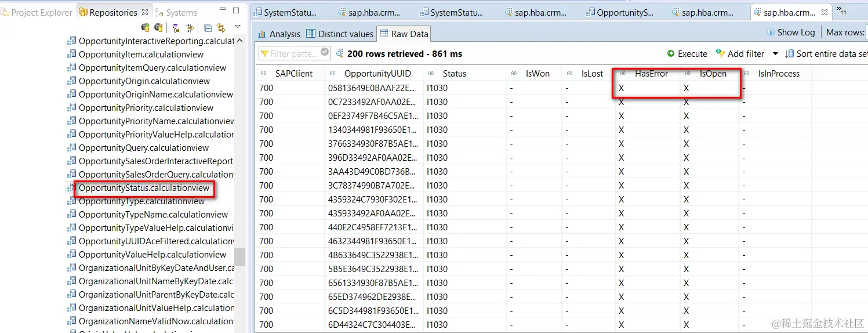Click Add filter
Image resolution: width=868 pixels, height=333 pixels.
tap(740, 53)
